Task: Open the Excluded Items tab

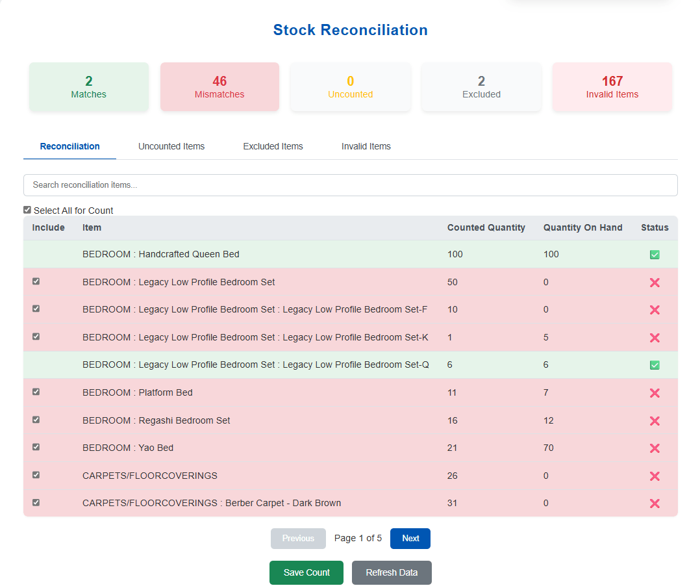Action: [273, 146]
